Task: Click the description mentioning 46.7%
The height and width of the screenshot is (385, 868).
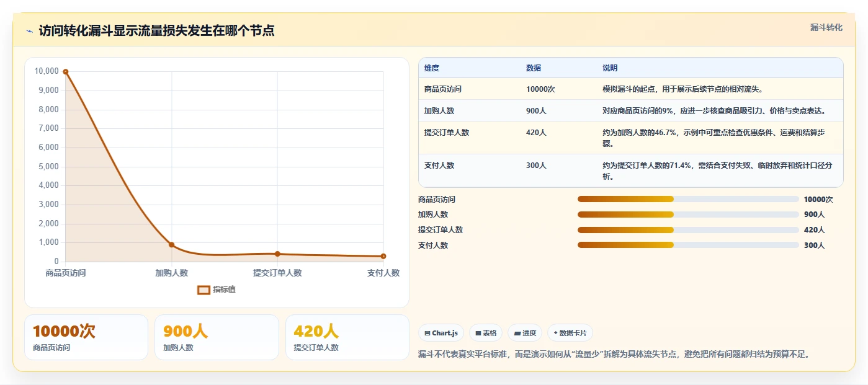Action: click(714, 138)
